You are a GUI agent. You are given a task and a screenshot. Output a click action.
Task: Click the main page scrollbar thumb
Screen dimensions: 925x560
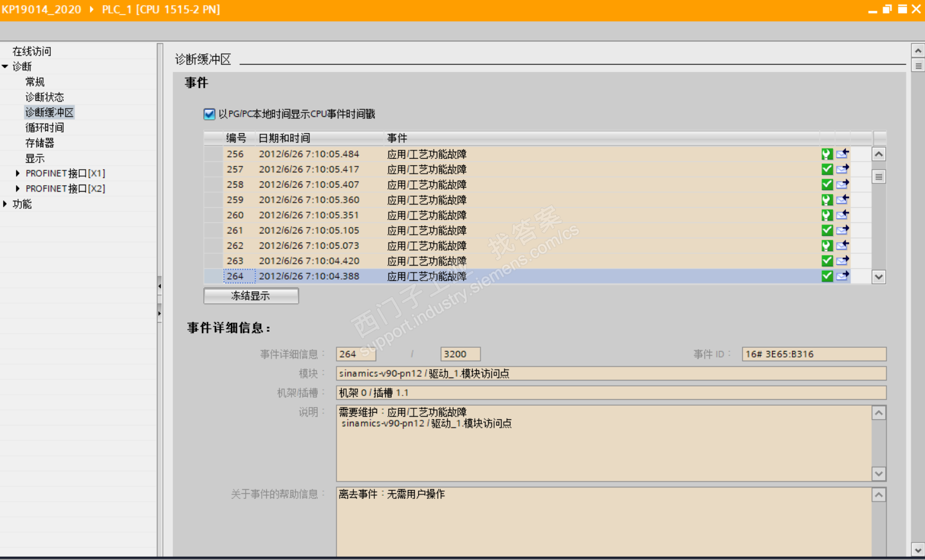coord(918,66)
